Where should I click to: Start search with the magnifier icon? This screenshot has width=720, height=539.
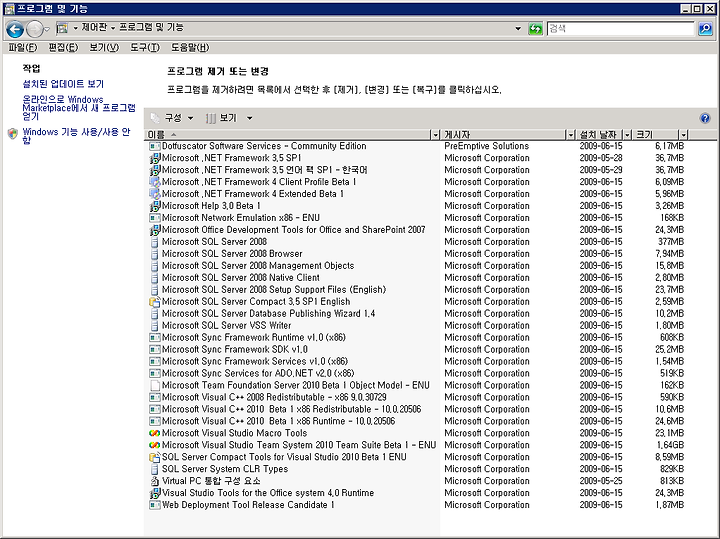click(705, 28)
